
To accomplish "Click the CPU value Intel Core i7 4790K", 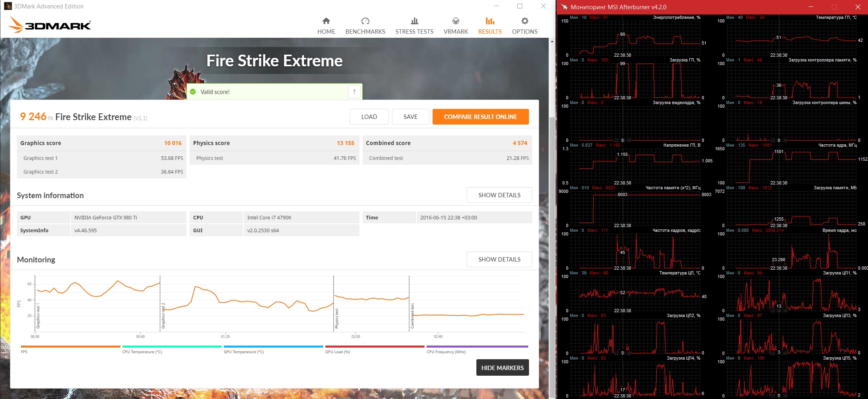I will pyautogui.click(x=270, y=217).
